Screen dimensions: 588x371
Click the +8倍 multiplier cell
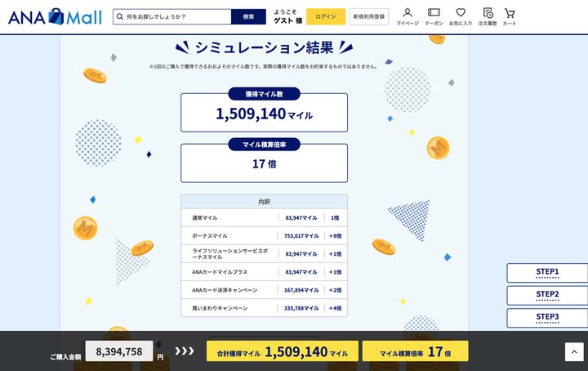[x=335, y=235]
